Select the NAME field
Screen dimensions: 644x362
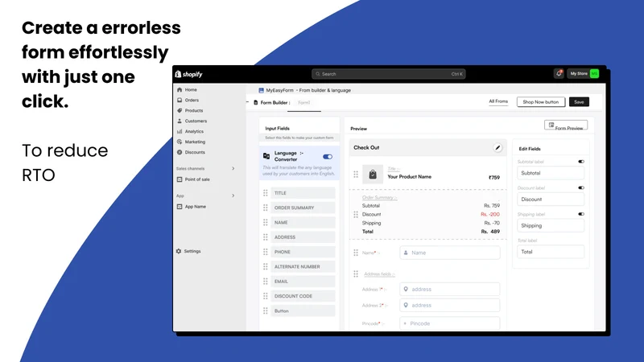(x=303, y=223)
